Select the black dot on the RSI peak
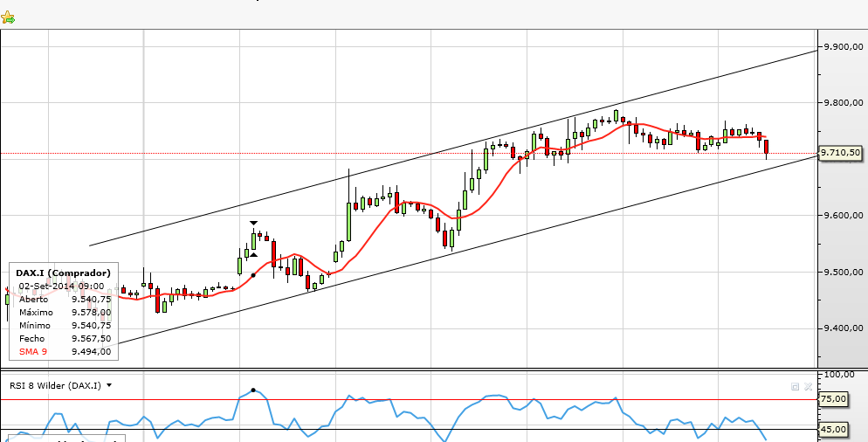This screenshot has width=868, height=442. [253, 390]
